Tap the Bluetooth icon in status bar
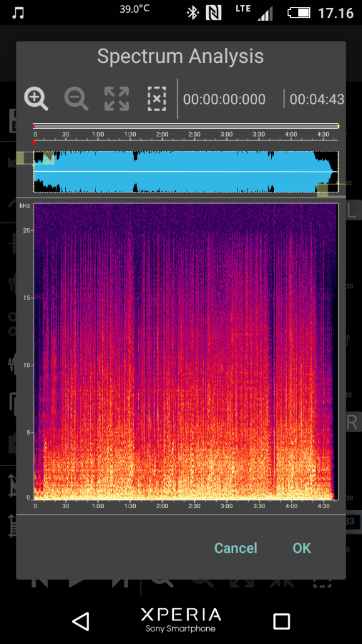Viewport: 362px width, 644px height. click(x=192, y=13)
